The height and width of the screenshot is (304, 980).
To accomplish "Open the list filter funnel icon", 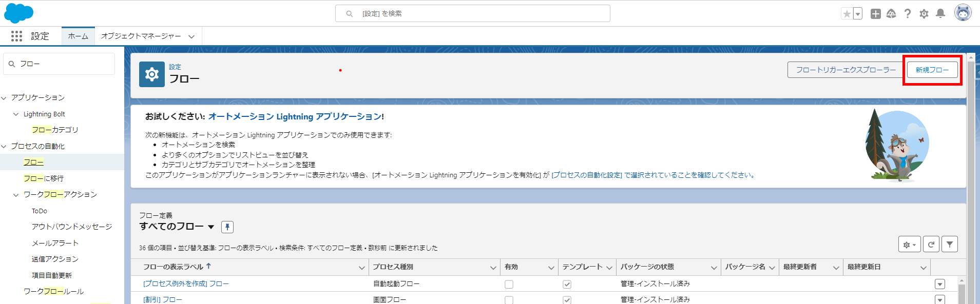I will pos(950,245).
